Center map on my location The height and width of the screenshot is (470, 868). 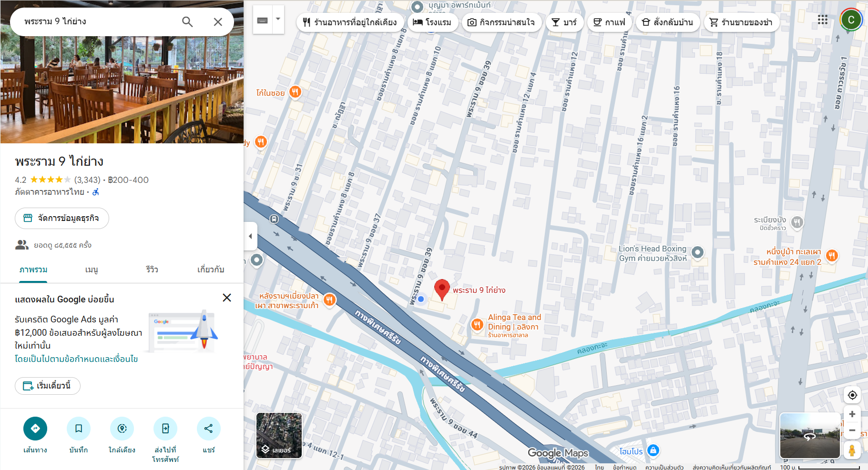tap(852, 395)
